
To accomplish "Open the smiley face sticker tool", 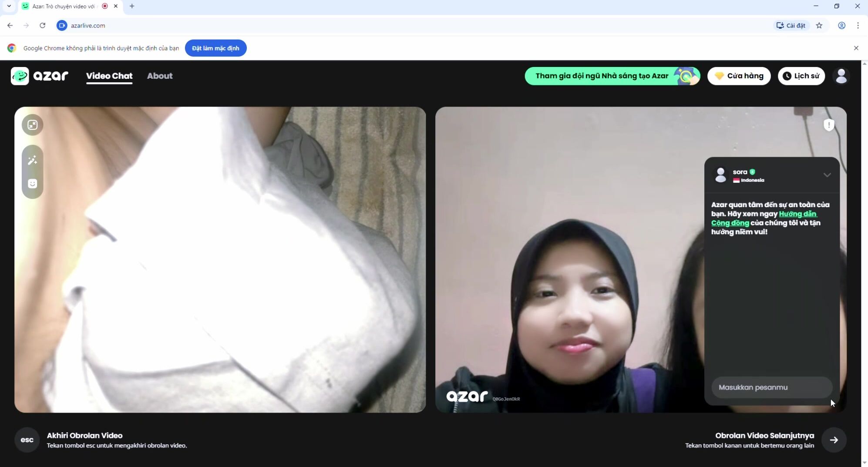I will click(x=33, y=184).
